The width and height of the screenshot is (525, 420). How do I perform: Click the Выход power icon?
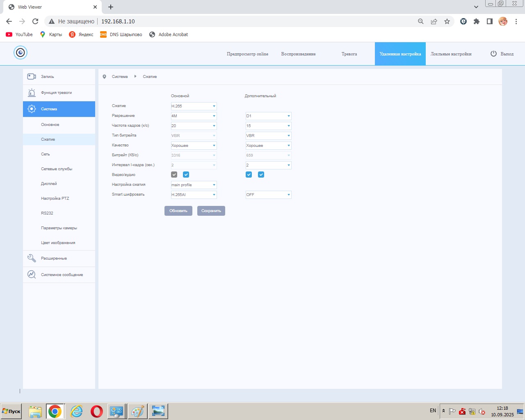tap(493, 54)
